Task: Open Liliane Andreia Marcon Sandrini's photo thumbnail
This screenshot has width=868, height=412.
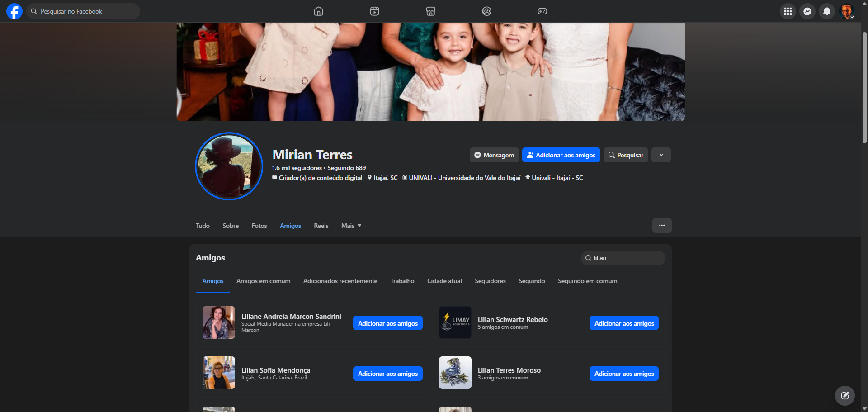Action: (219, 322)
